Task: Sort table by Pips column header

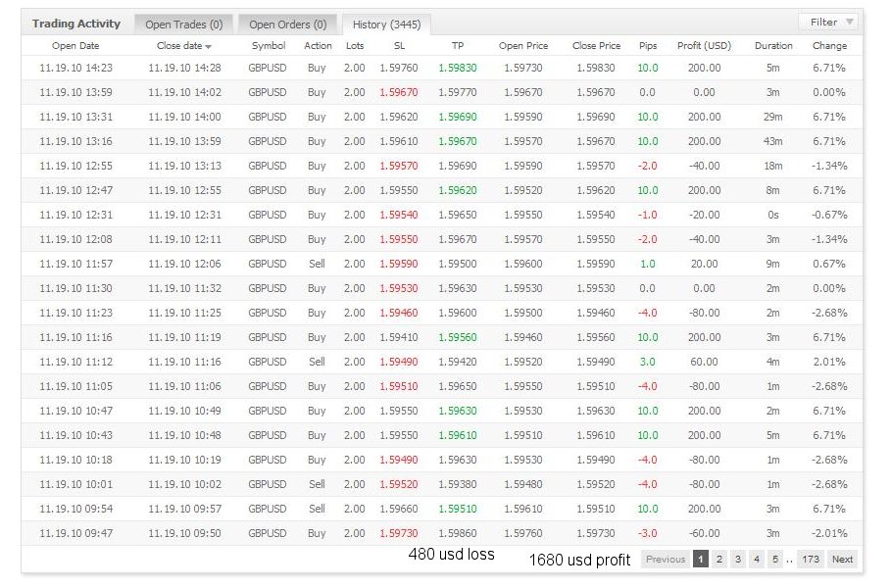Action: (648, 46)
